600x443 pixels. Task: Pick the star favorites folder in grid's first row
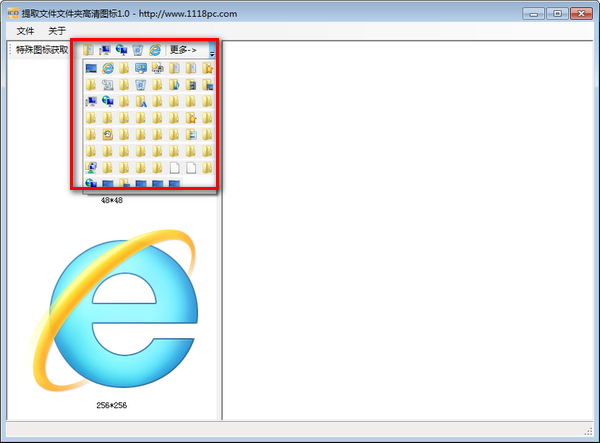208,68
